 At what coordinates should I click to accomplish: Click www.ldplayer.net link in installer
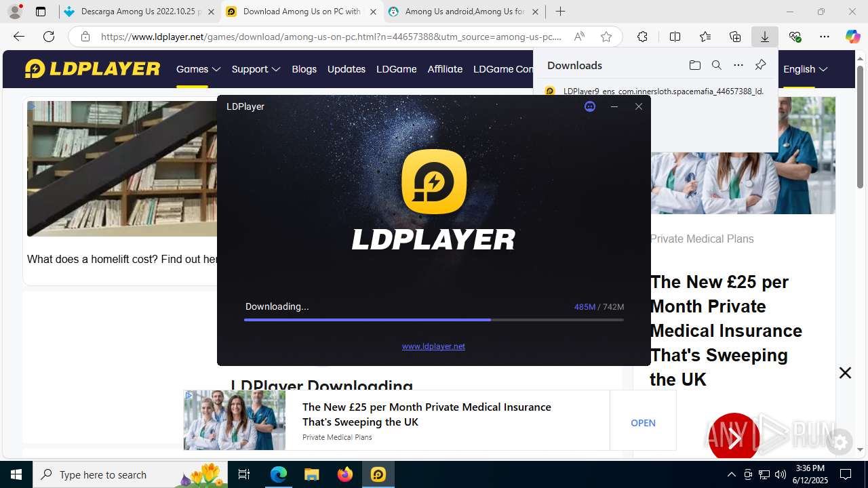pyautogui.click(x=433, y=346)
